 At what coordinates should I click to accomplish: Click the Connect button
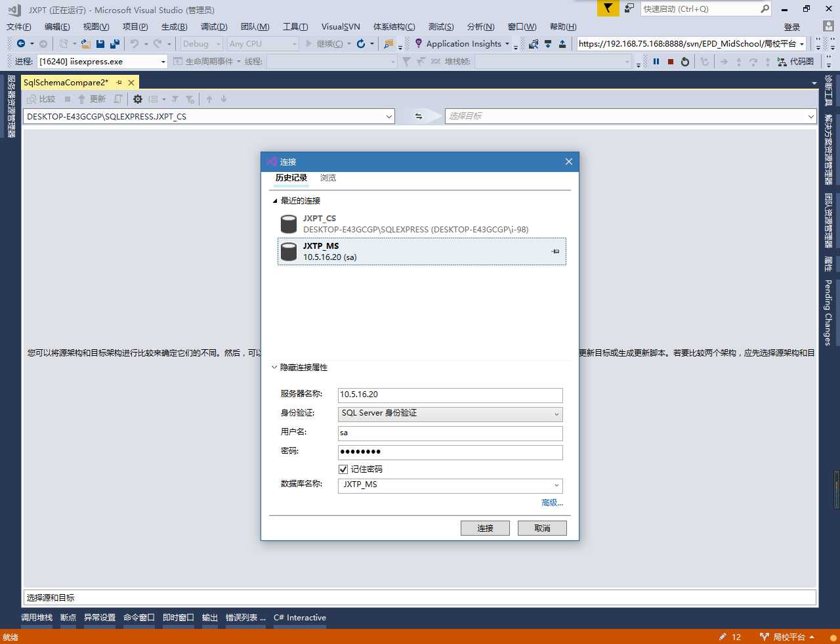[x=485, y=528]
